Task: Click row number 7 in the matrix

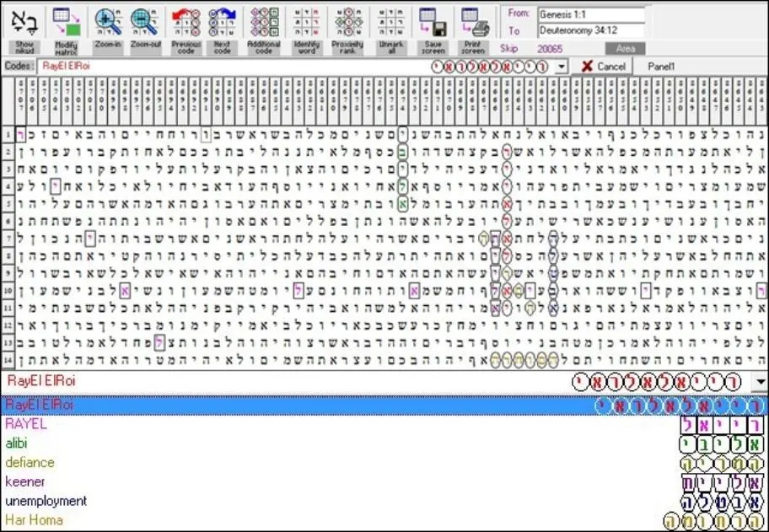Action: (8, 239)
